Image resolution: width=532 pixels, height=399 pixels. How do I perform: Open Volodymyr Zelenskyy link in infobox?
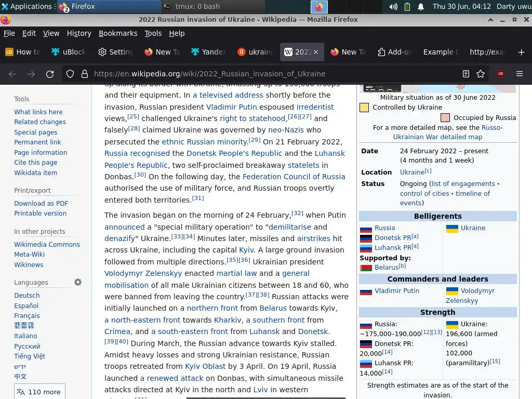click(470, 296)
